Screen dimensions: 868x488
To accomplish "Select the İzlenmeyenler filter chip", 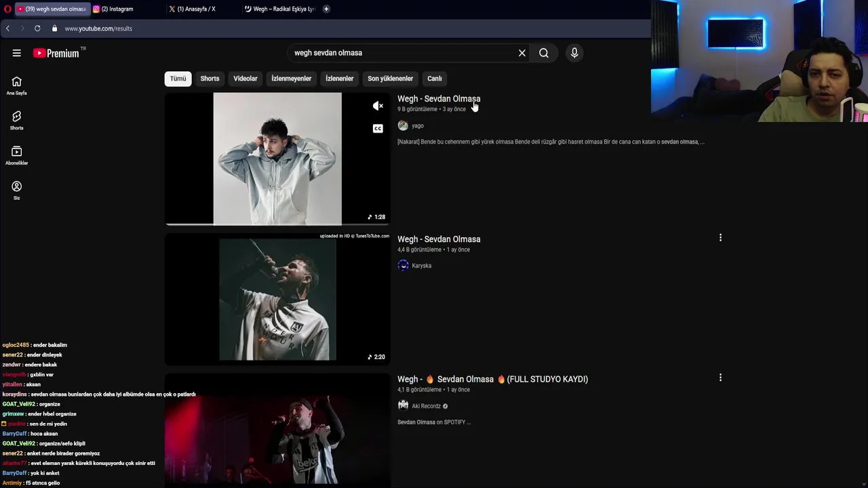I will (292, 79).
